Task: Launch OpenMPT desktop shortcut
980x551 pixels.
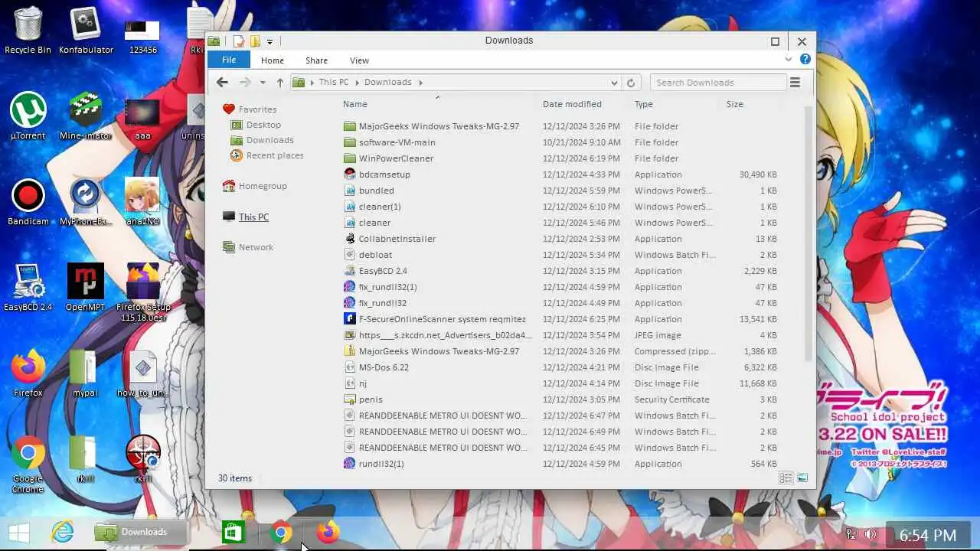Action: [x=86, y=288]
